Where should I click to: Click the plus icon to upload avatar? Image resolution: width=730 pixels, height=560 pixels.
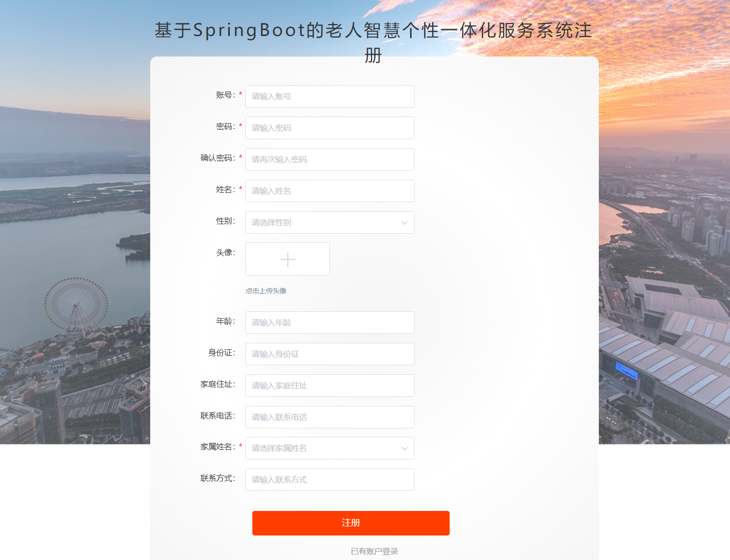pyautogui.click(x=287, y=259)
